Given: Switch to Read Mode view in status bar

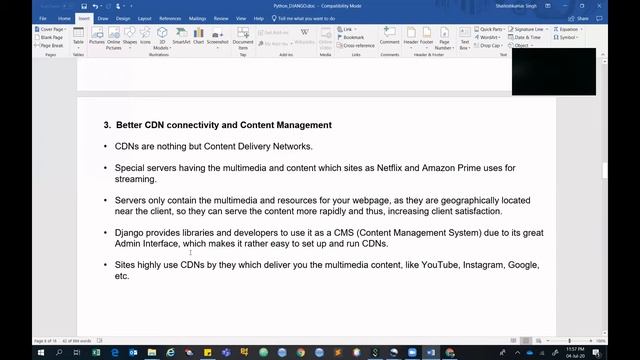Looking at the screenshot, I should pyautogui.click(x=513, y=340).
